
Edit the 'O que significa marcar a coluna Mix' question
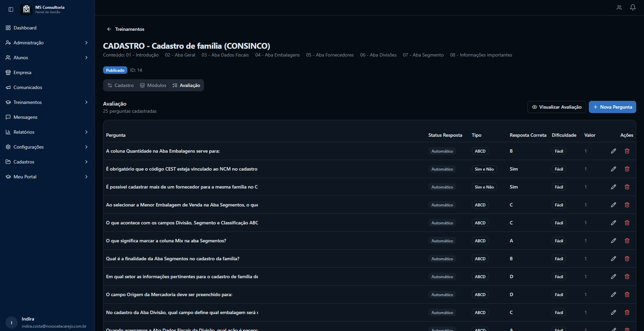tap(613, 241)
